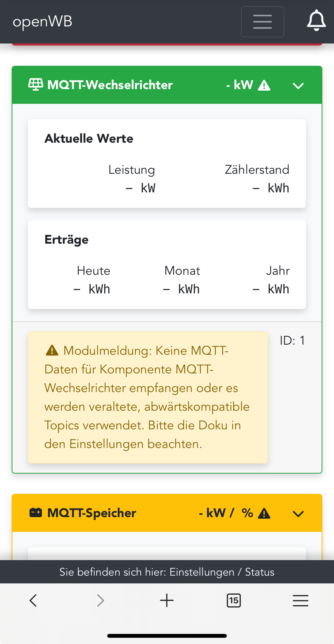Open the browser menu at bottom right
The height and width of the screenshot is (644, 334).
300,600
